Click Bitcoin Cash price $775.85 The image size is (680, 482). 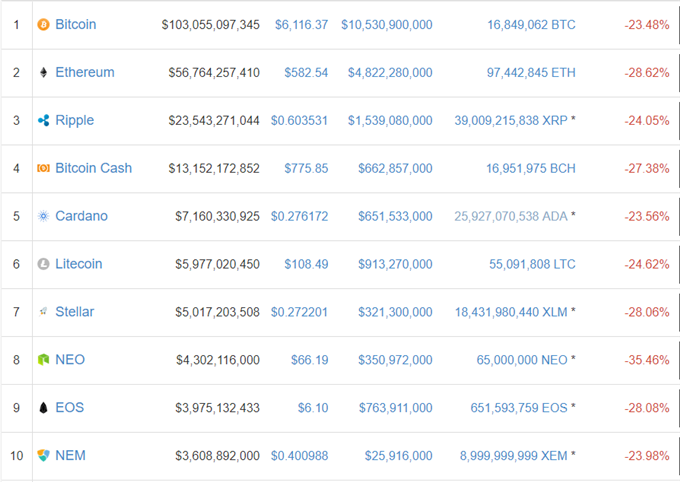click(306, 168)
